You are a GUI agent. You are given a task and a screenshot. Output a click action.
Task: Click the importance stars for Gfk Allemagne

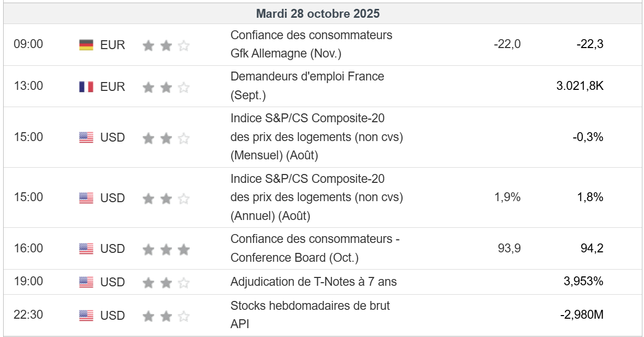tap(166, 45)
